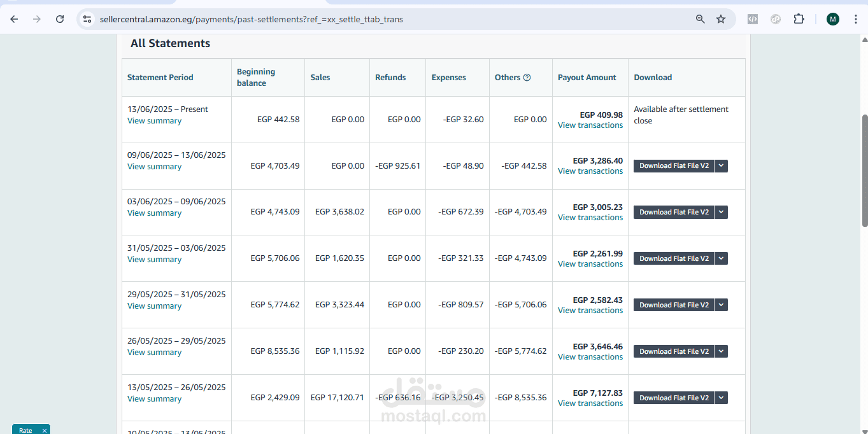Click the vertical page scrollbar
Viewport: 868px width, 434px height.
(864, 170)
